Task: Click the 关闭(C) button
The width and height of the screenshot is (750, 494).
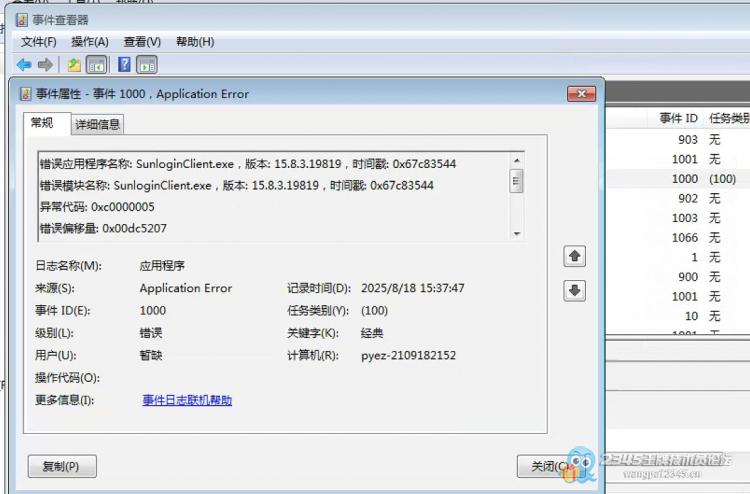Action: click(x=550, y=466)
